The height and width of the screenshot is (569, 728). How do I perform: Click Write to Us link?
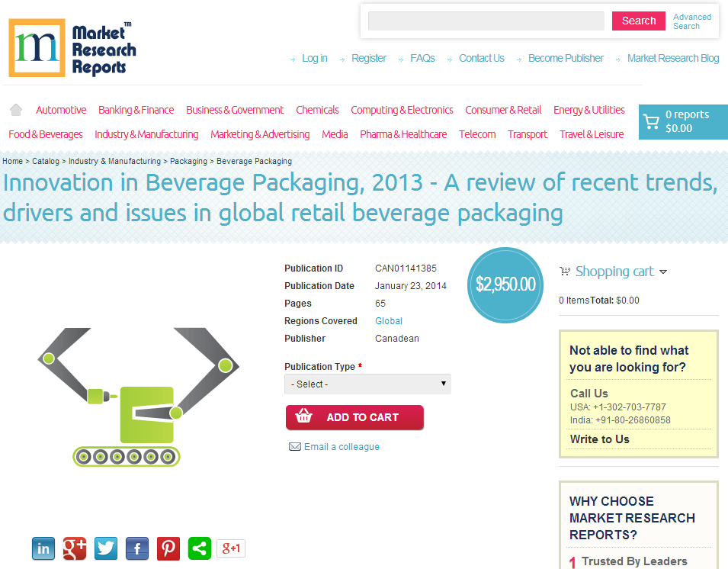(599, 439)
